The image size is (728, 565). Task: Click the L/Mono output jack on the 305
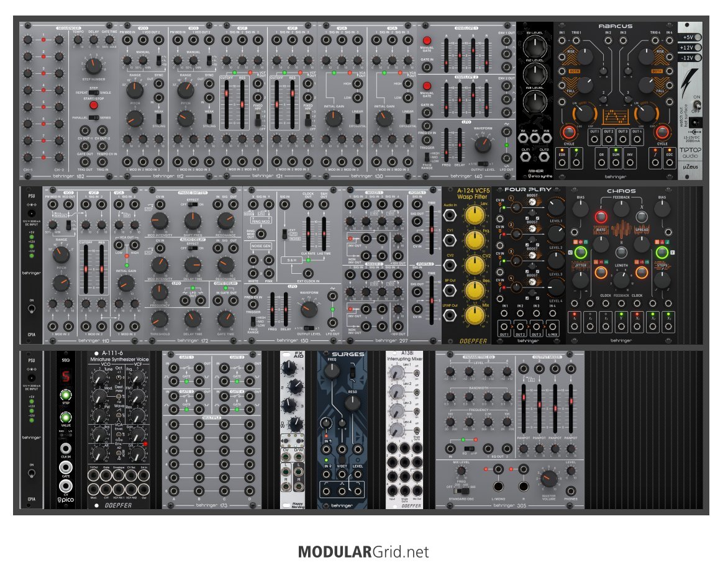pyautogui.click(x=498, y=487)
